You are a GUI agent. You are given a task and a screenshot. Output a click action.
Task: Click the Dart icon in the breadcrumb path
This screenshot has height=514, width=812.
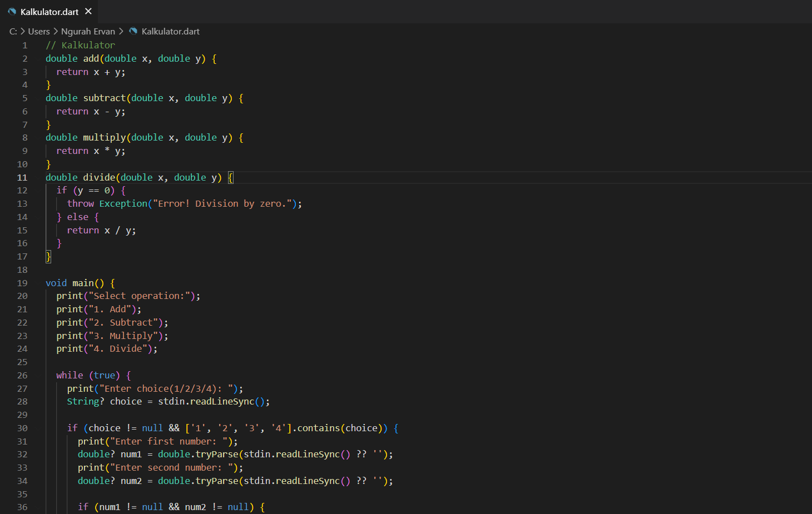coord(133,31)
